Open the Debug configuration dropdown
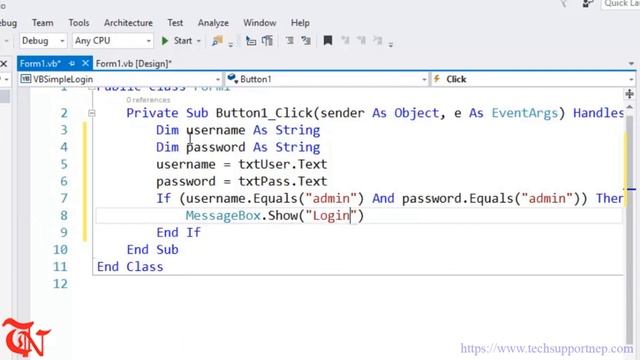 coord(43,41)
